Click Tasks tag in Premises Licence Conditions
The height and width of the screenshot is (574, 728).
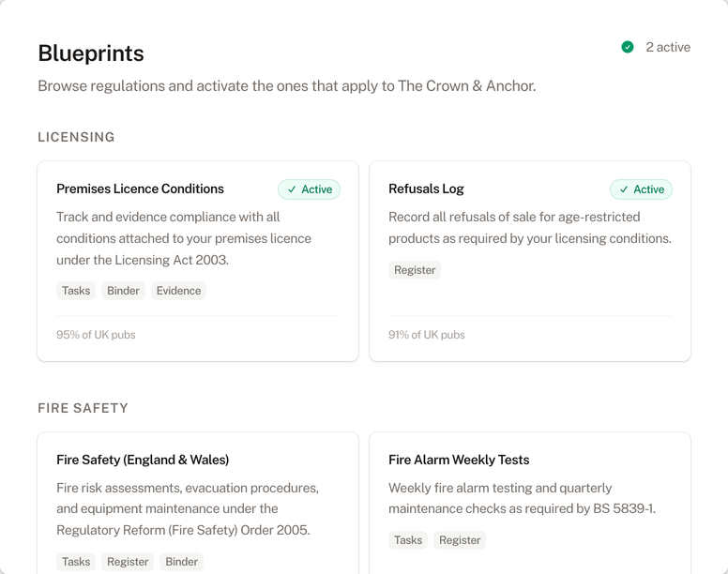tap(76, 291)
